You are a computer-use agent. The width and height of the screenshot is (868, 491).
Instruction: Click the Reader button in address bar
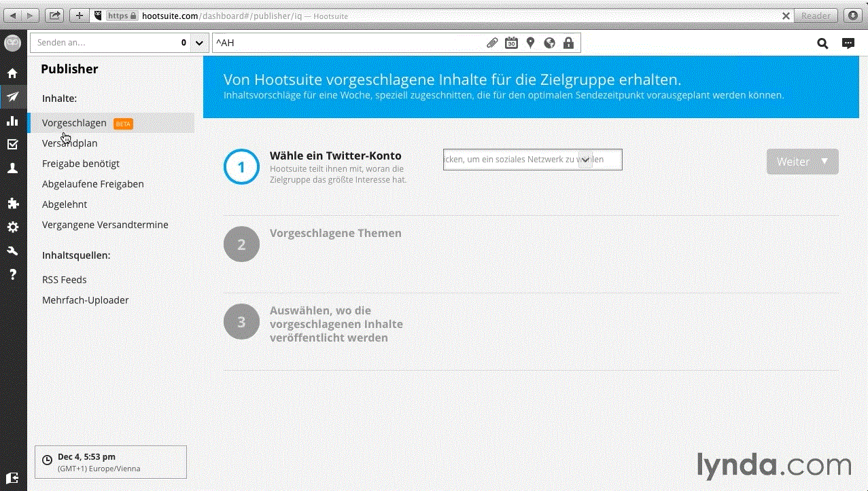816,16
